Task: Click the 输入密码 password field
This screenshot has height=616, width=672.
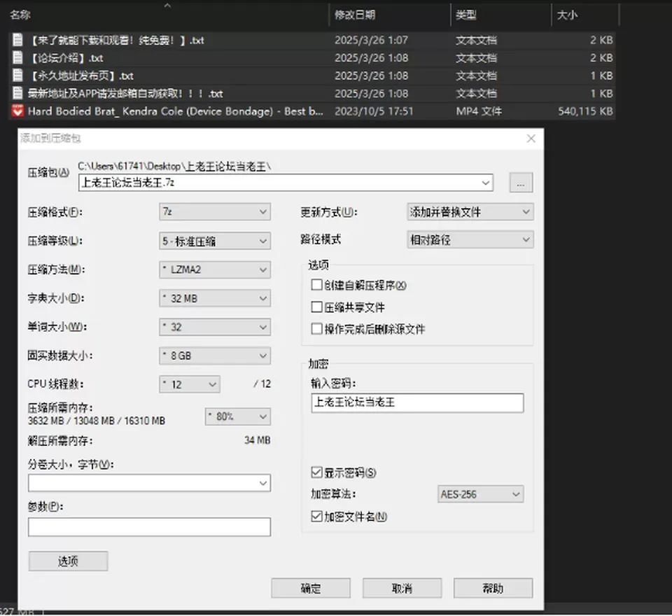Action: (417, 403)
